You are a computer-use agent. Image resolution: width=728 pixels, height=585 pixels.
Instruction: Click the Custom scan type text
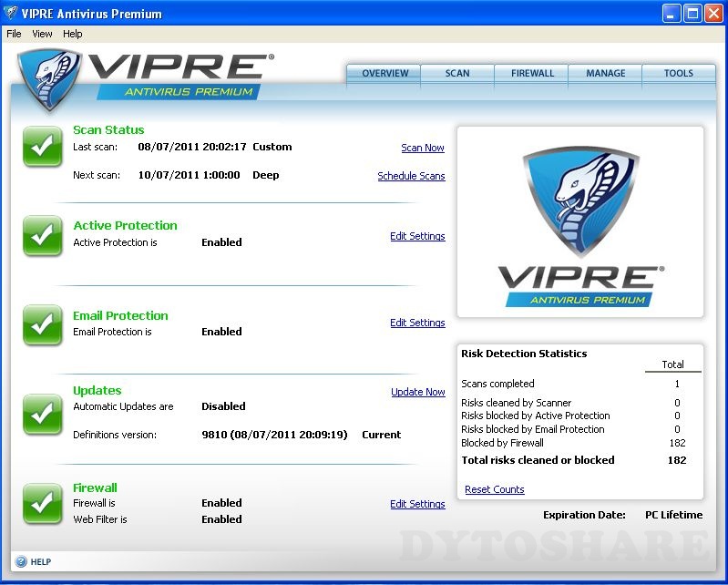click(x=272, y=147)
